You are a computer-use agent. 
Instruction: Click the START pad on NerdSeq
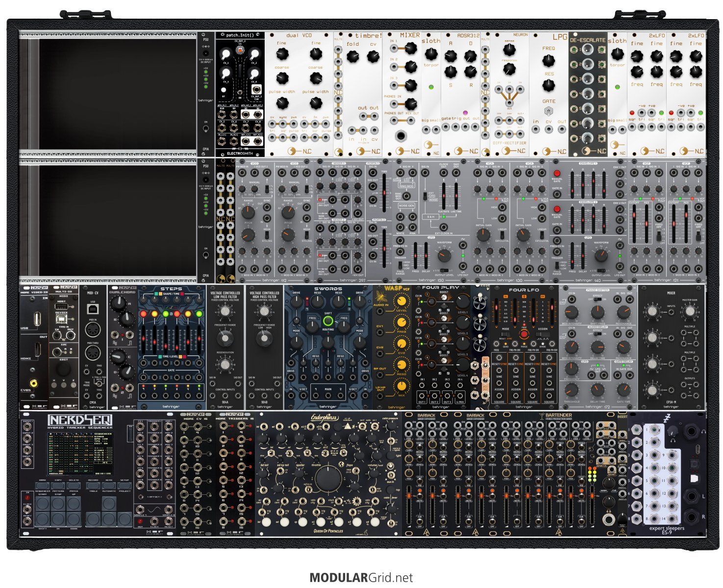click(x=42, y=504)
